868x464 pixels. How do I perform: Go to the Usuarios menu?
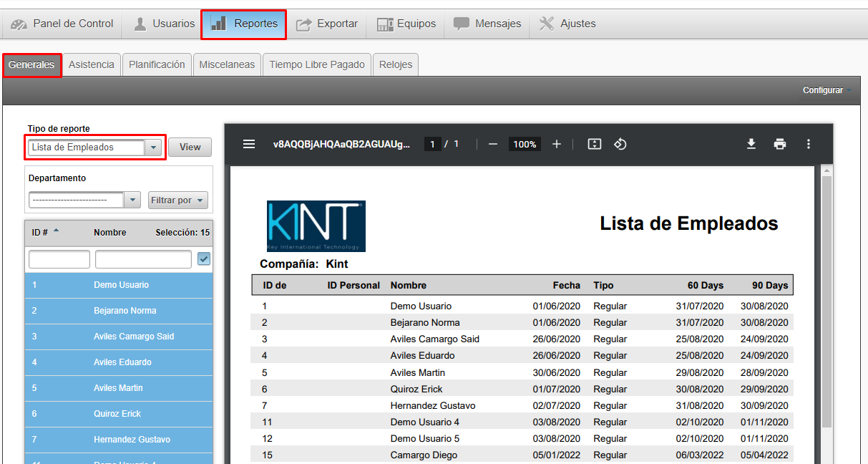coord(164,24)
